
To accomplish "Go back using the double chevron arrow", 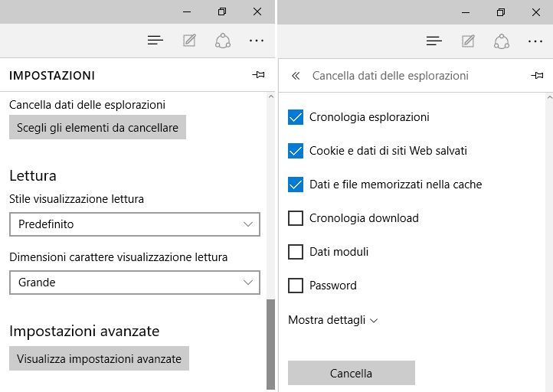I will tap(296, 76).
